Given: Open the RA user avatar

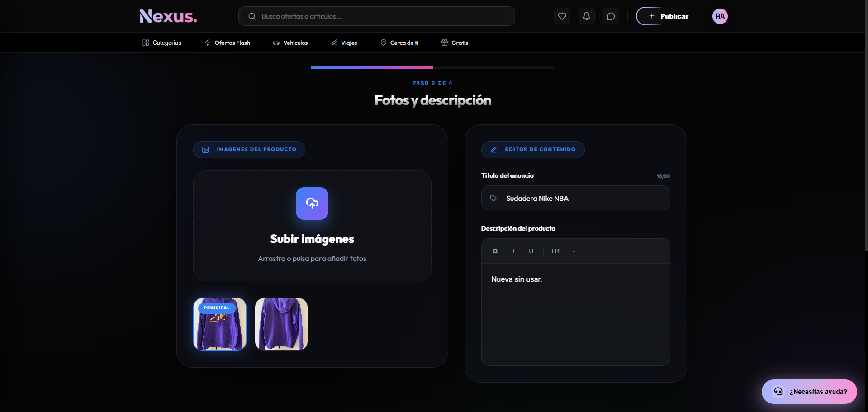Looking at the screenshot, I should click(720, 16).
